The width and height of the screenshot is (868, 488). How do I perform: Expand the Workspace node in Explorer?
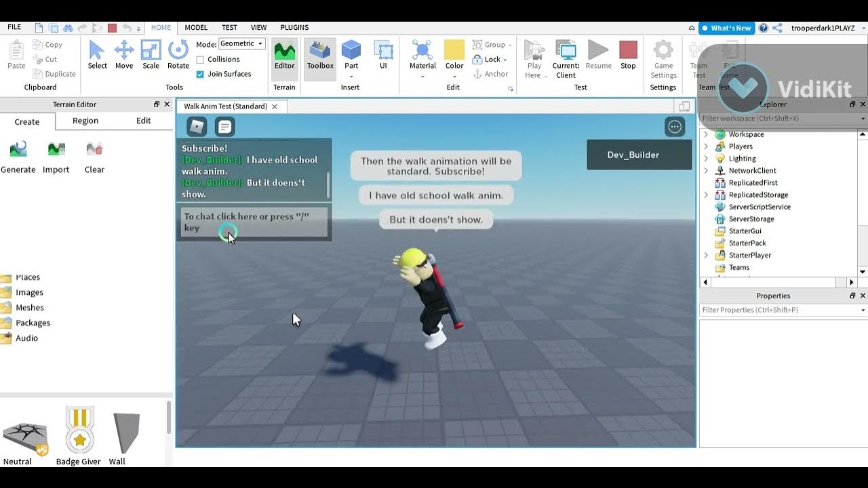pos(706,134)
